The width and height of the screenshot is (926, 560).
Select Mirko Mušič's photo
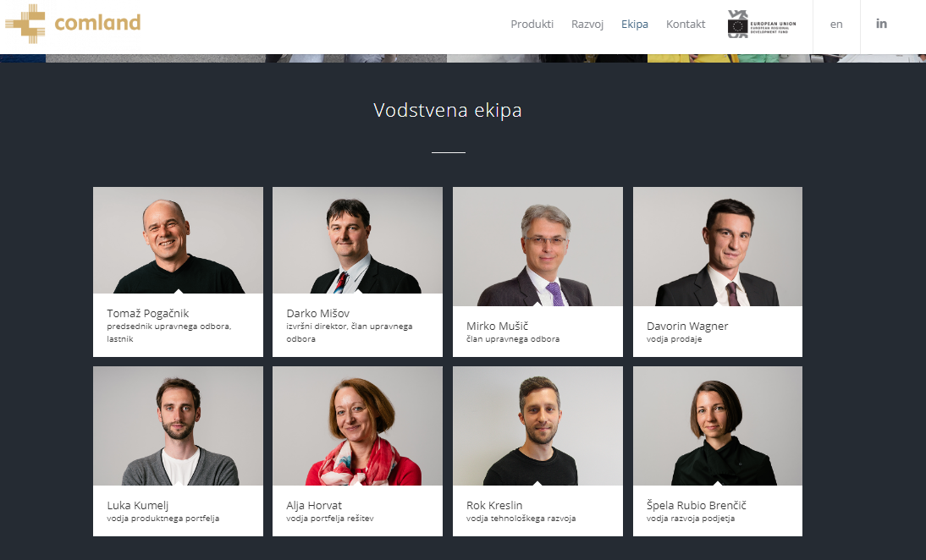click(537, 247)
